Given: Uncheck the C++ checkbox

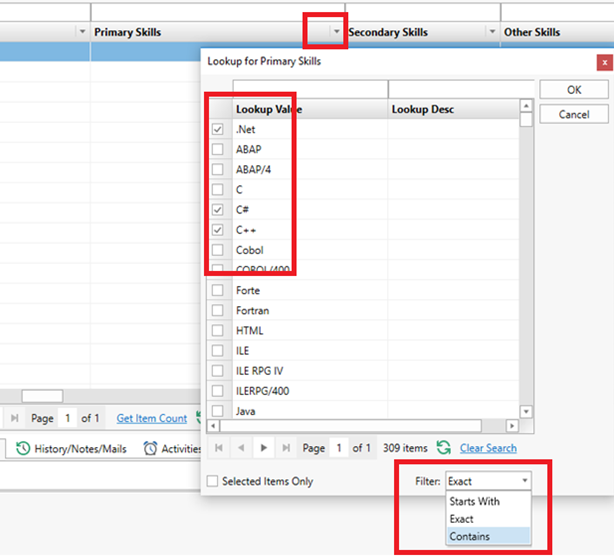Looking at the screenshot, I should pyautogui.click(x=217, y=230).
